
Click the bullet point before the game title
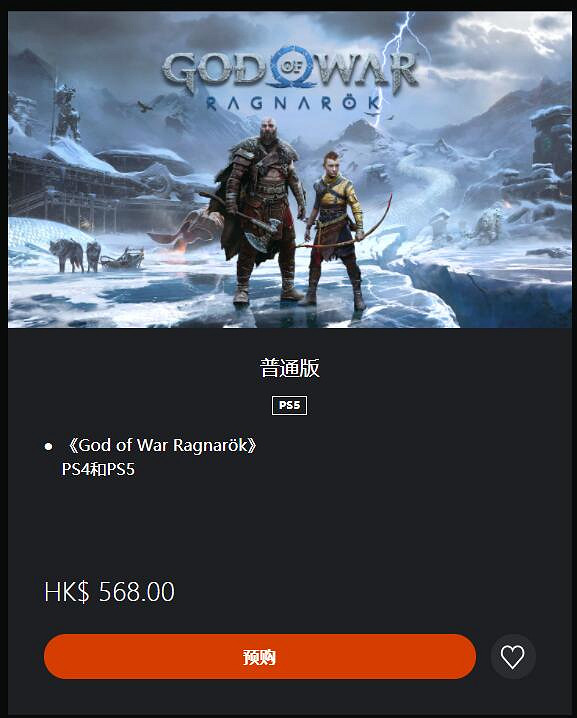pos(49,446)
